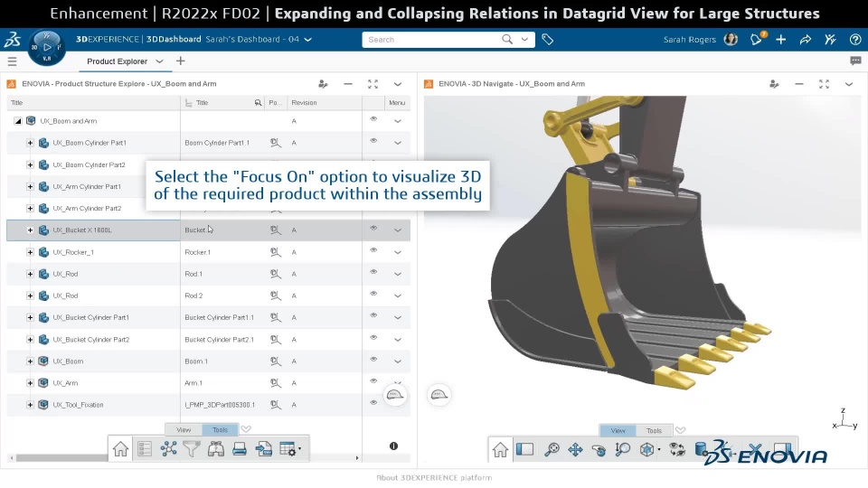The image size is (868, 488).
Task: Open the search options dropdown arrow
Action: point(524,39)
